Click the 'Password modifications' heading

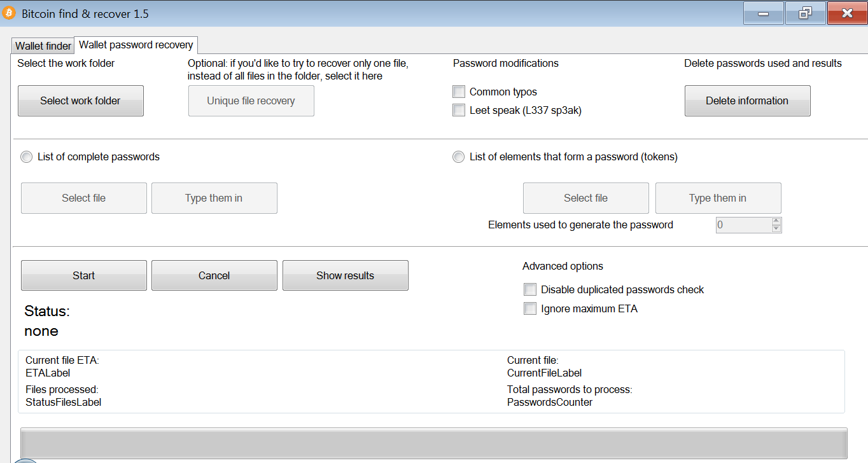pyautogui.click(x=506, y=63)
